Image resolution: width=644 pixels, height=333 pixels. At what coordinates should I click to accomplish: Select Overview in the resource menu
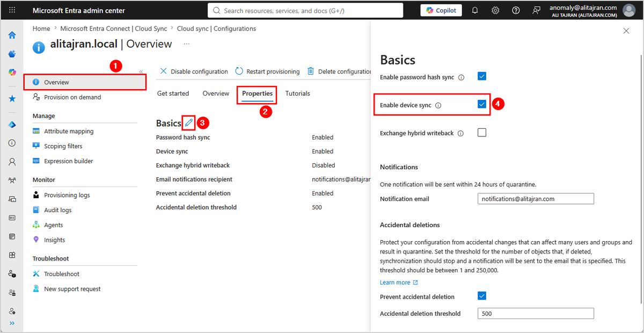point(85,82)
